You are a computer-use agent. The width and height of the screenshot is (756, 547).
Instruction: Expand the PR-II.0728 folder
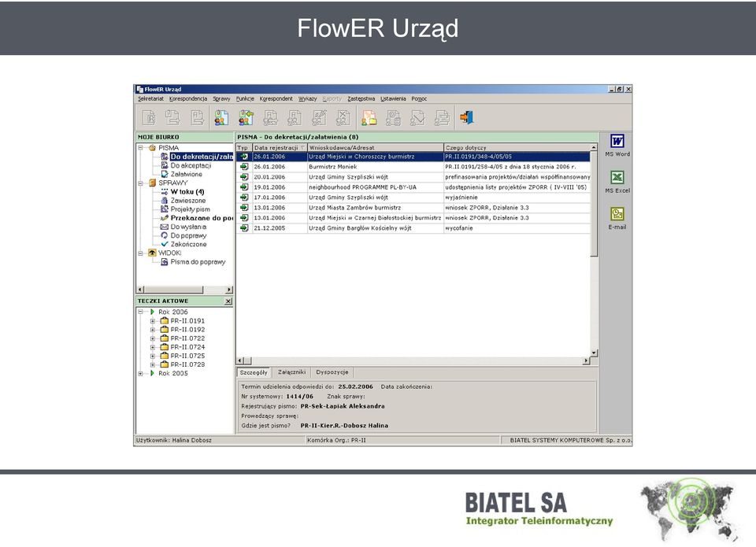tap(152, 365)
